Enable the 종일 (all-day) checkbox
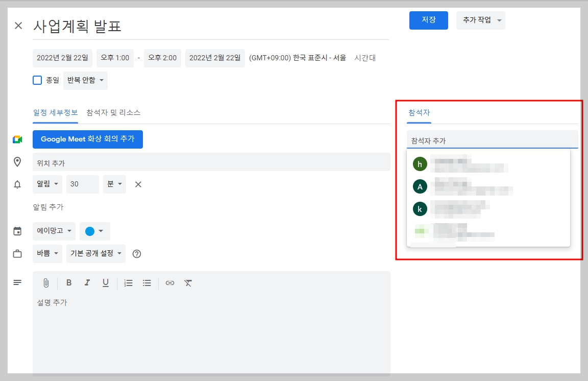The height and width of the screenshot is (381, 588). click(37, 80)
